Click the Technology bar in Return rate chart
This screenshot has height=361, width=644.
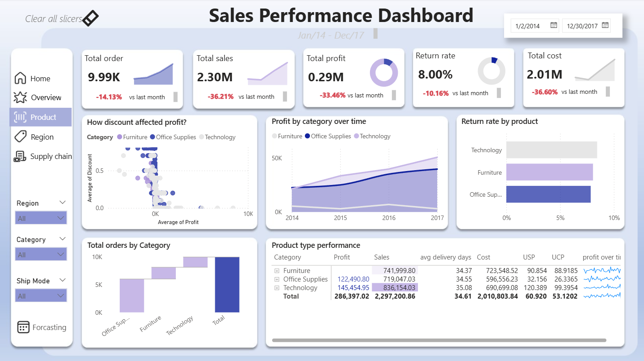551,150
